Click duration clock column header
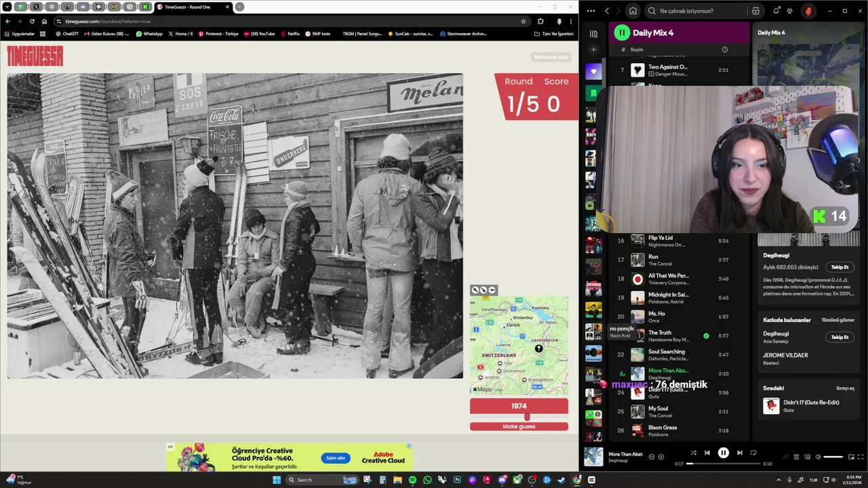Viewport: 868px width, 488px height. click(x=724, y=49)
